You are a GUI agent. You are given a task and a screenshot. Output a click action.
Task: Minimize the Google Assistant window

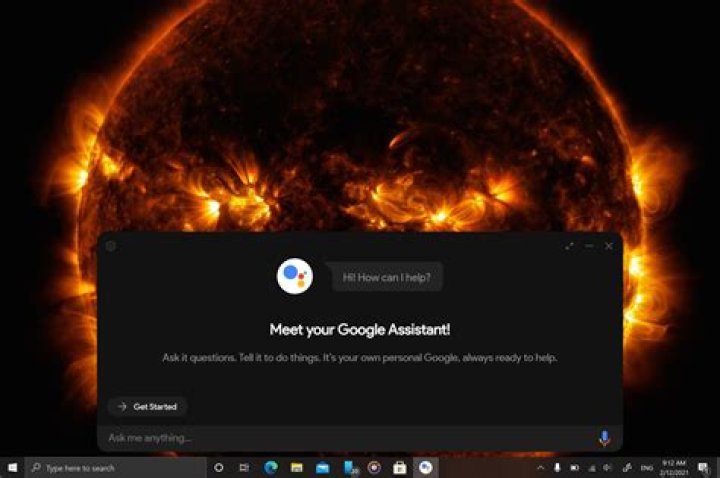589,246
